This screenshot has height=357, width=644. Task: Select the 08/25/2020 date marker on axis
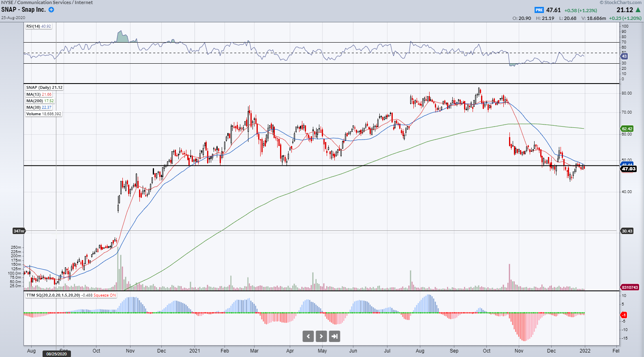pyautogui.click(x=56, y=354)
